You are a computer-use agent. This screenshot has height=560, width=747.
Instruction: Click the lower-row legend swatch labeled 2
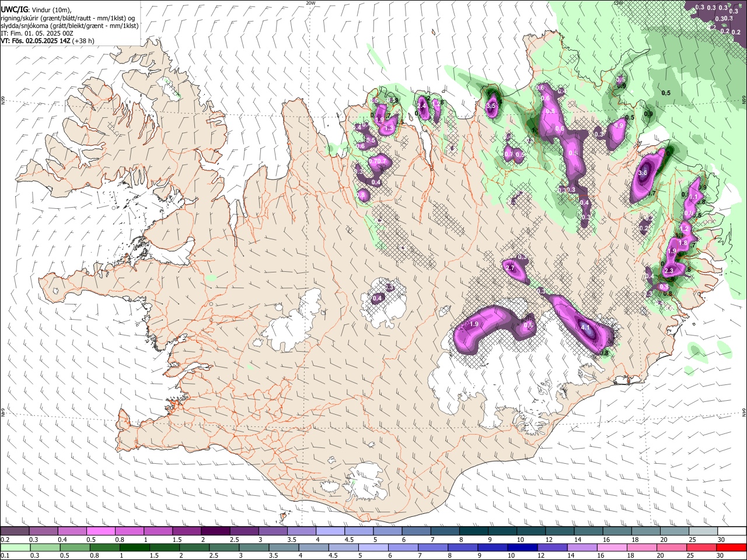pyautogui.click(x=194, y=547)
